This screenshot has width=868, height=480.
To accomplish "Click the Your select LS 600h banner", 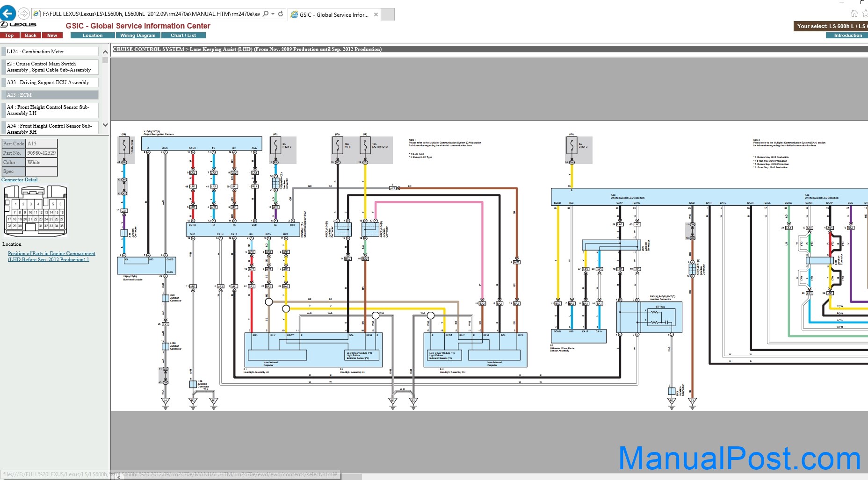I will point(831,26).
